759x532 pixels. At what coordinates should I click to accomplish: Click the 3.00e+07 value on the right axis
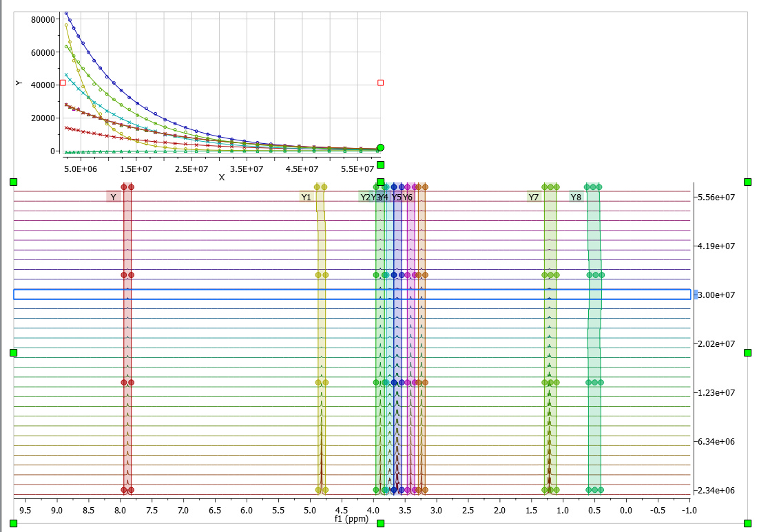pyautogui.click(x=714, y=295)
